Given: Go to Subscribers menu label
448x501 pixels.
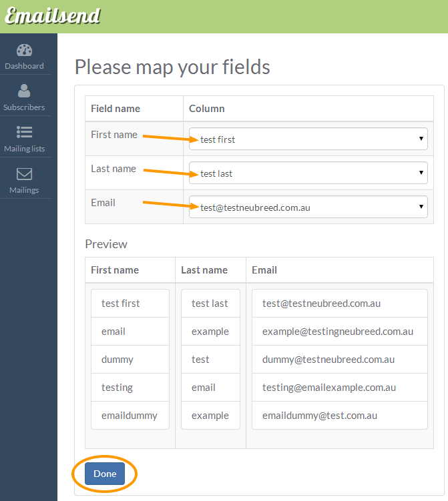Looking at the screenshot, I should 24,107.
